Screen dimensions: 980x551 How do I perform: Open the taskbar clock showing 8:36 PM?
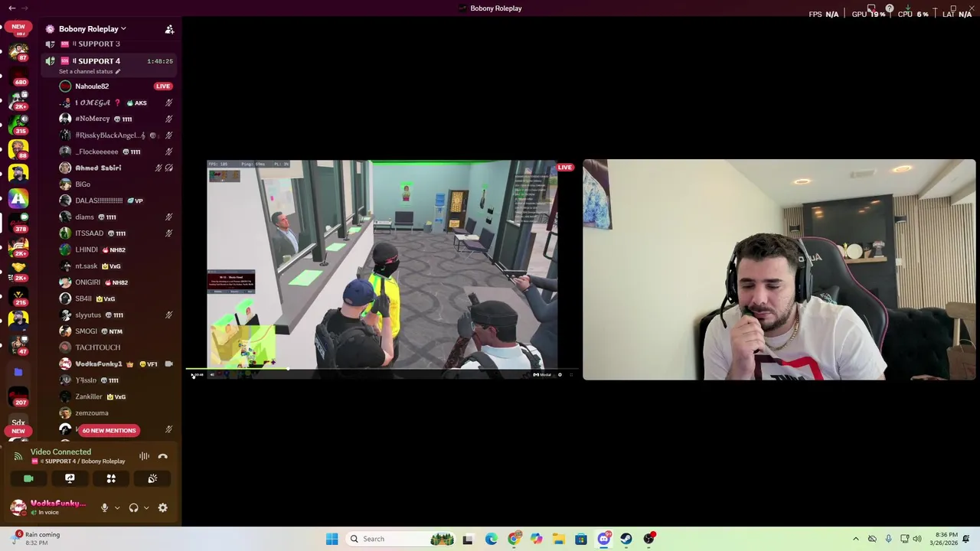click(x=944, y=539)
